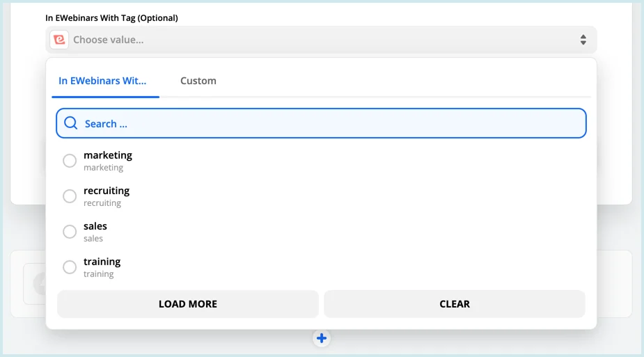
Task: Click the gray 'sales' subtitle text
Action: (93, 239)
